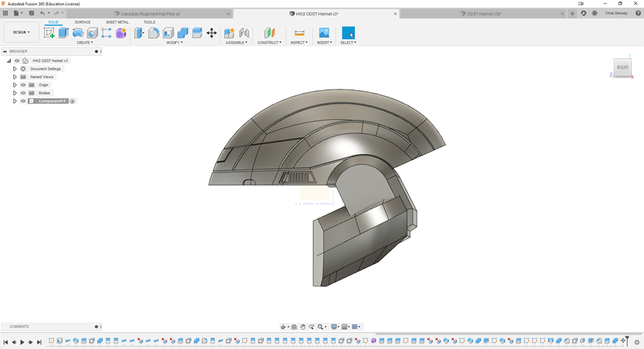Redo the last undone action
This screenshot has height=349, width=644.
click(x=56, y=13)
